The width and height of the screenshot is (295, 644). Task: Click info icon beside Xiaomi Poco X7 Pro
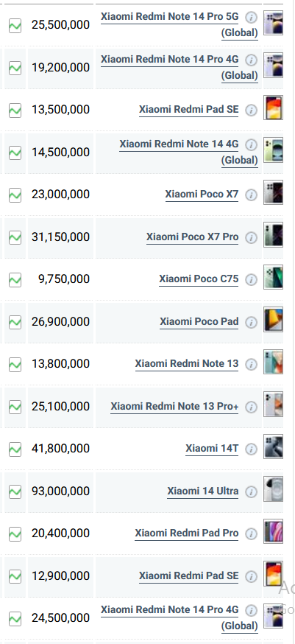pos(251,237)
